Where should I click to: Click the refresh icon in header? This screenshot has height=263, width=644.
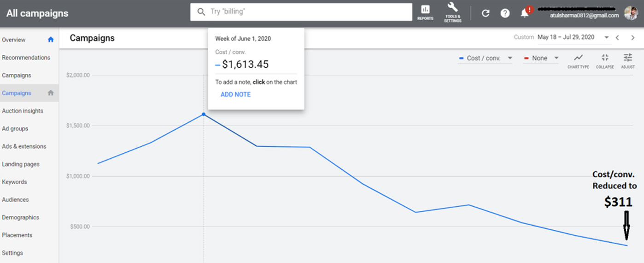tap(486, 13)
